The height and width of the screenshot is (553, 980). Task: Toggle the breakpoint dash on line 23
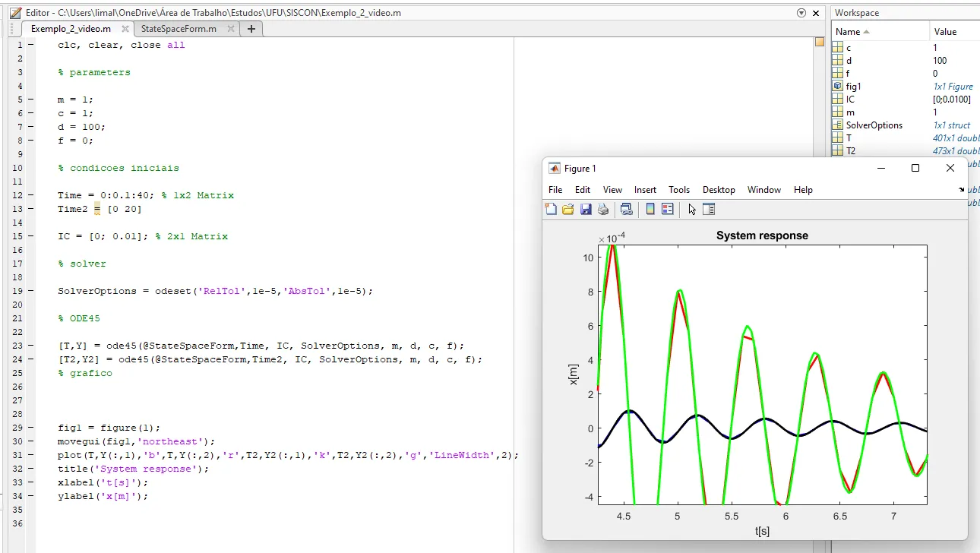pos(30,346)
